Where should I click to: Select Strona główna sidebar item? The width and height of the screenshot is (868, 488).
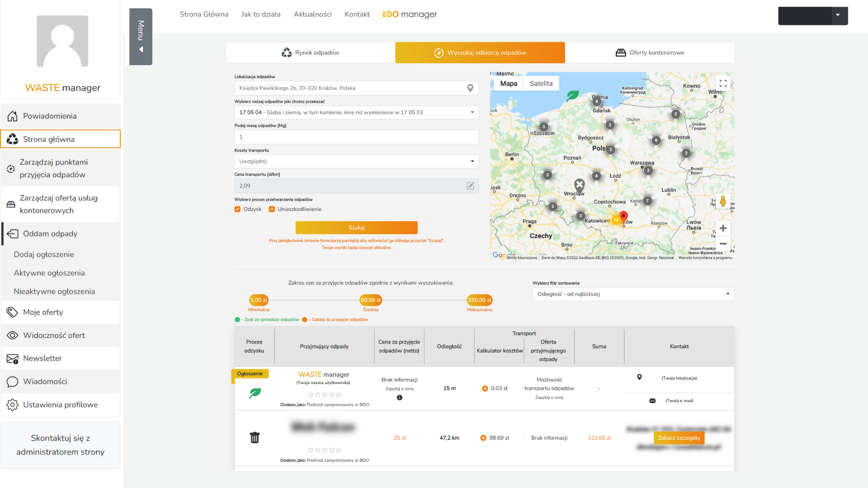coord(61,139)
